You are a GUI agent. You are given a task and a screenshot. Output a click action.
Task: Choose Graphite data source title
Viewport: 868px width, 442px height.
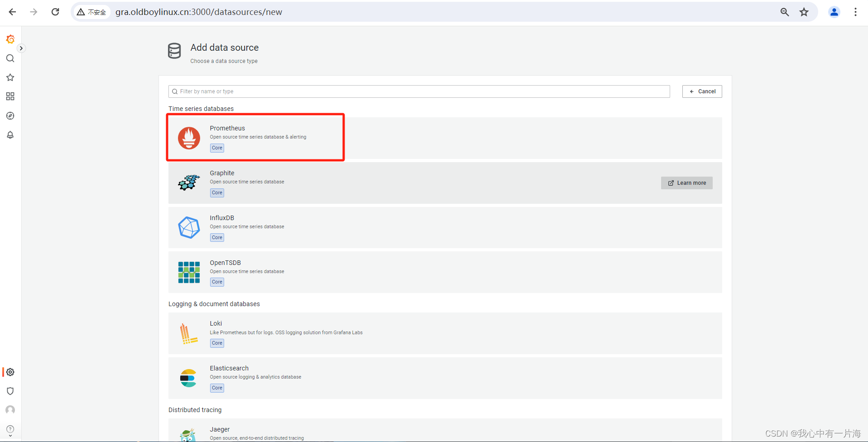click(x=222, y=173)
